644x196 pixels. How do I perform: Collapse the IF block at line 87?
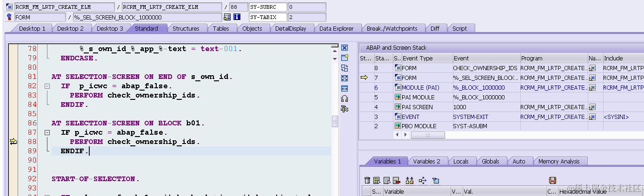47,132
